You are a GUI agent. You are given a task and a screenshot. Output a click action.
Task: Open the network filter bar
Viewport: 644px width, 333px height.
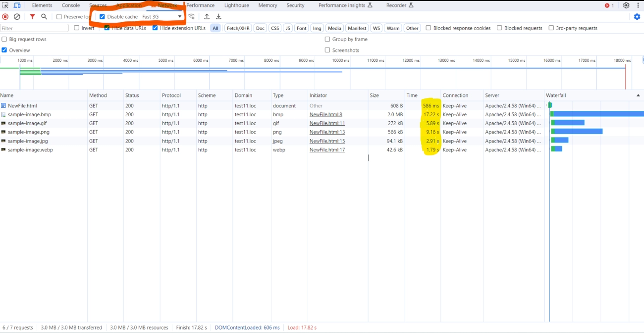(32, 16)
